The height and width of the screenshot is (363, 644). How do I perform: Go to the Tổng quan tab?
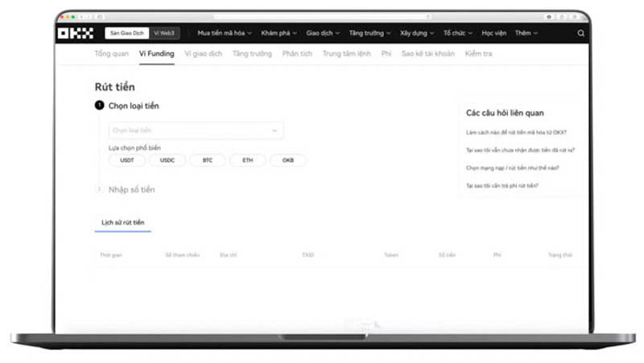111,53
